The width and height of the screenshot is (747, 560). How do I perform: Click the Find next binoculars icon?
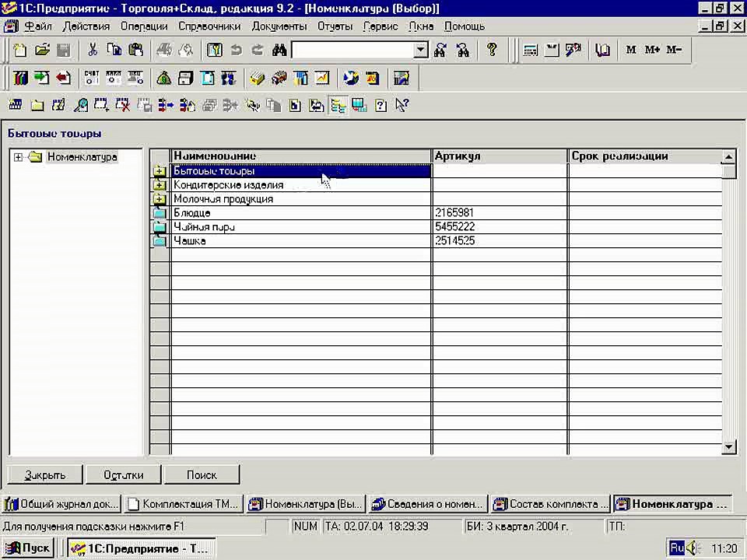pos(440,50)
